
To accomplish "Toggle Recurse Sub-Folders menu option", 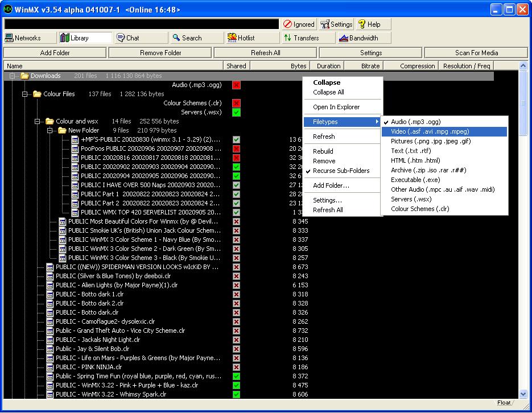I will pos(343,171).
